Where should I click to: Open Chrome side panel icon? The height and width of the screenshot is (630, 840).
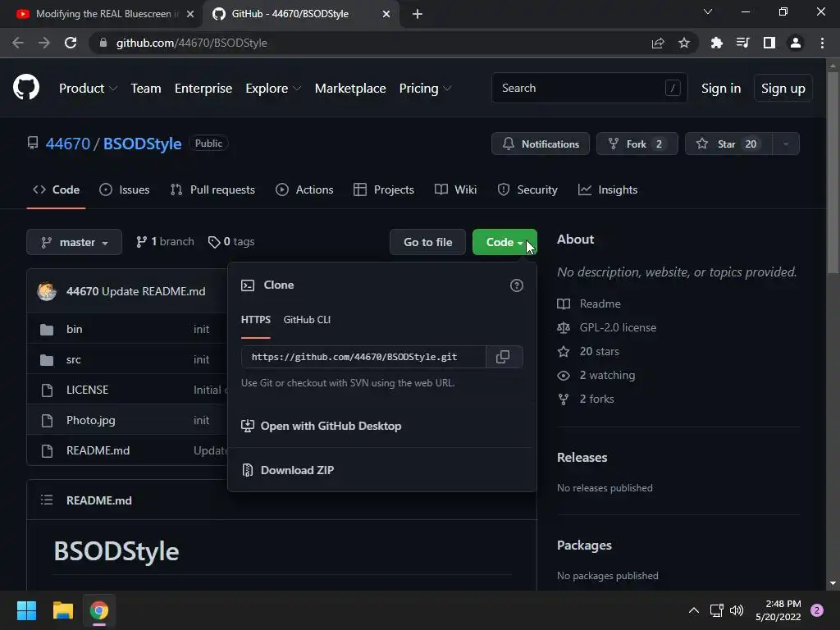pos(769,43)
